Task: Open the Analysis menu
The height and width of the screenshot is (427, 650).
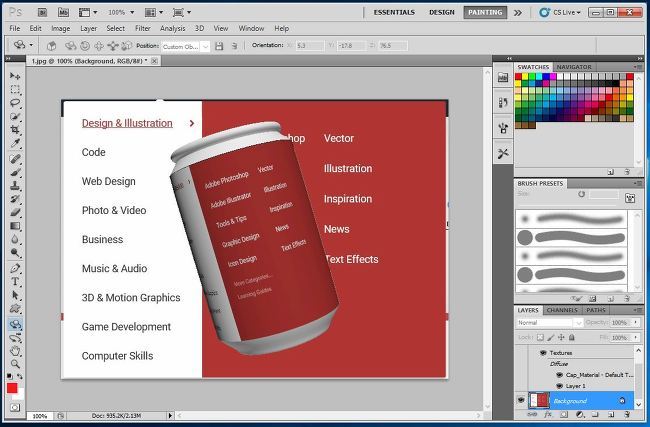Action: click(x=172, y=28)
